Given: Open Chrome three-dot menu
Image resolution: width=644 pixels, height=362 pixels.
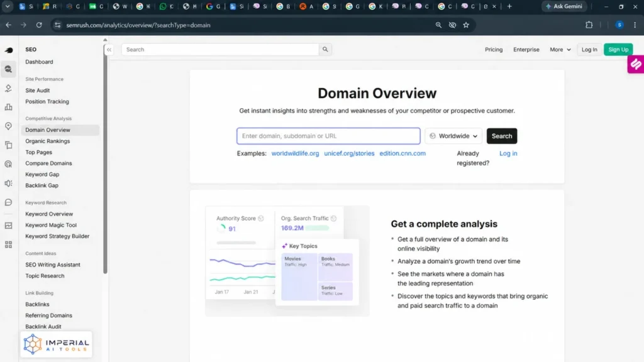Looking at the screenshot, I should coord(635,25).
